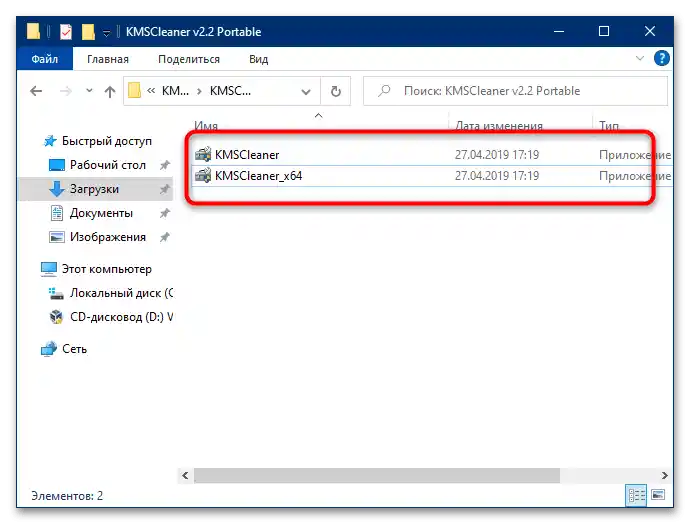Image resolution: width=690 pixels, height=524 pixels.
Task: Click the horizontal scrollbar thumb
Action: coord(377,476)
